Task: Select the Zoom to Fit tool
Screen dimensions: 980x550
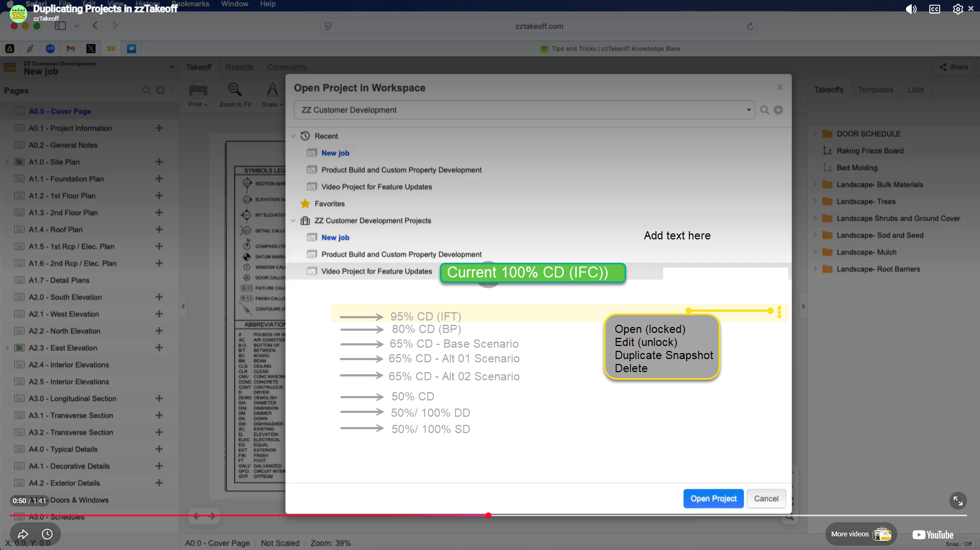Action: (235, 90)
